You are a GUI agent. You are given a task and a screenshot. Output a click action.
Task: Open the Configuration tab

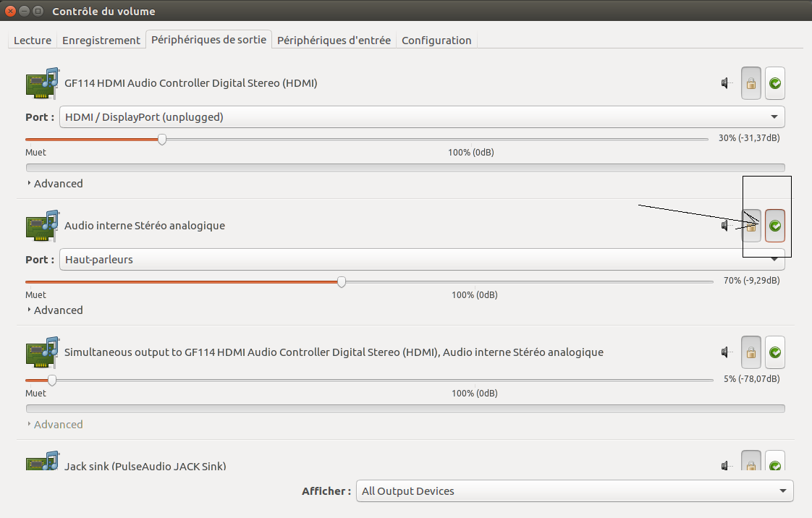click(x=436, y=41)
